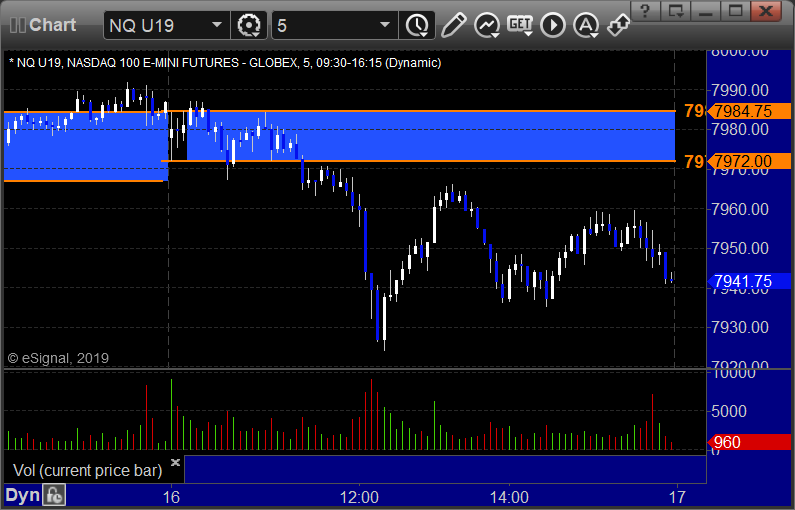Select the Vol (current price bar) label

click(x=87, y=470)
